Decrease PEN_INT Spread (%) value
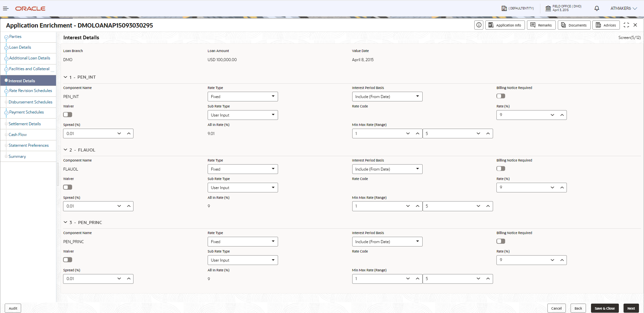644x313 pixels. 119,133
